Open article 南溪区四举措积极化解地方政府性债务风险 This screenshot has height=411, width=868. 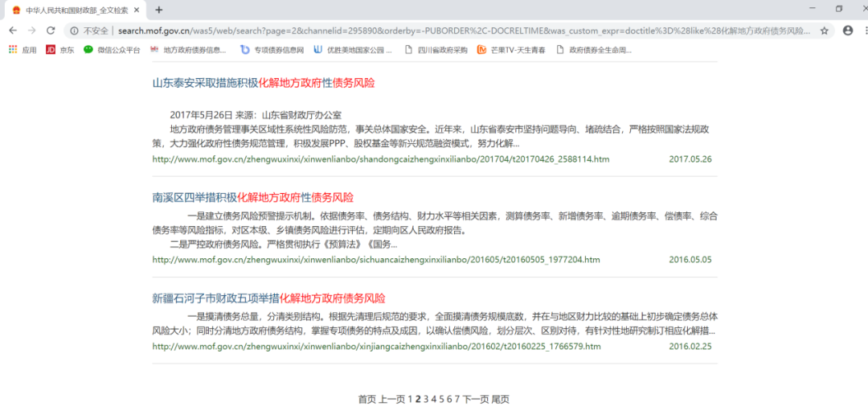pyautogui.click(x=253, y=197)
